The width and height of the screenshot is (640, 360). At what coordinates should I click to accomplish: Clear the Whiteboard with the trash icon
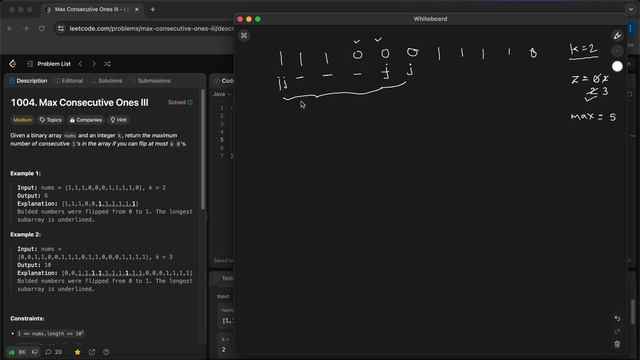pyautogui.click(x=617, y=344)
